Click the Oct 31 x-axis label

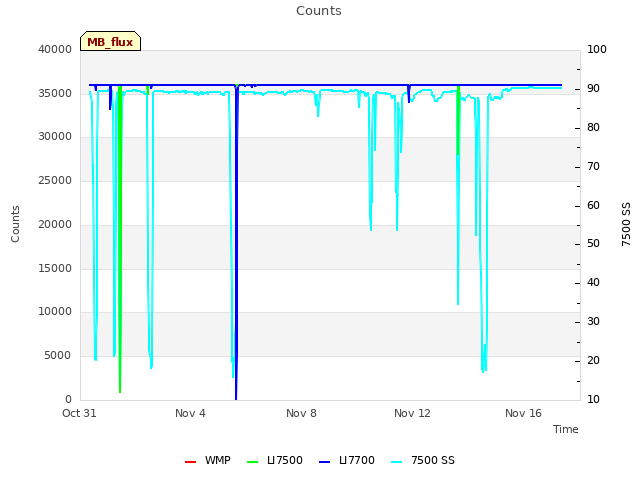(x=79, y=413)
